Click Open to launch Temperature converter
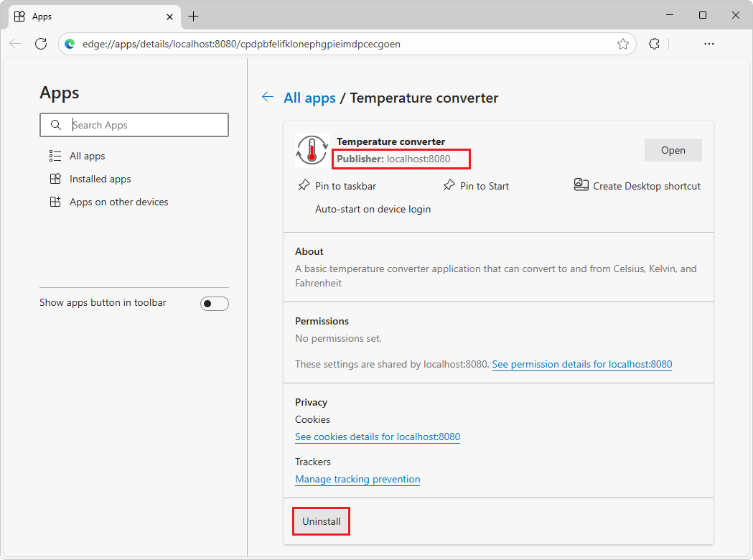Screen dimensions: 753x560 pyautogui.click(x=673, y=149)
